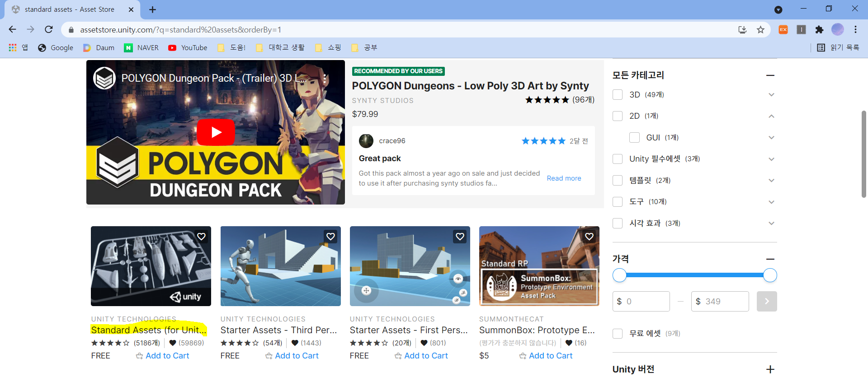Click the maximum price slider handle
The width and height of the screenshot is (868, 377).
(x=770, y=275)
